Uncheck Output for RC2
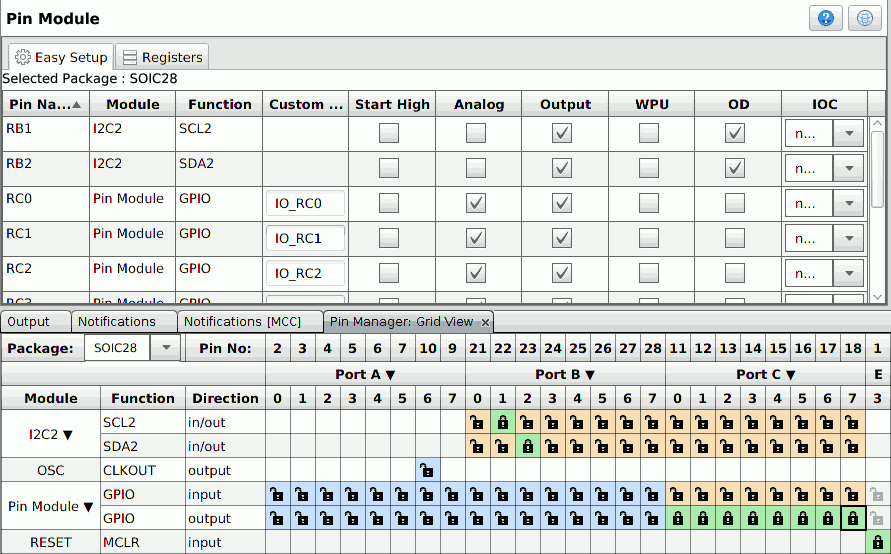 pyautogui.click(x=562, y=273)
